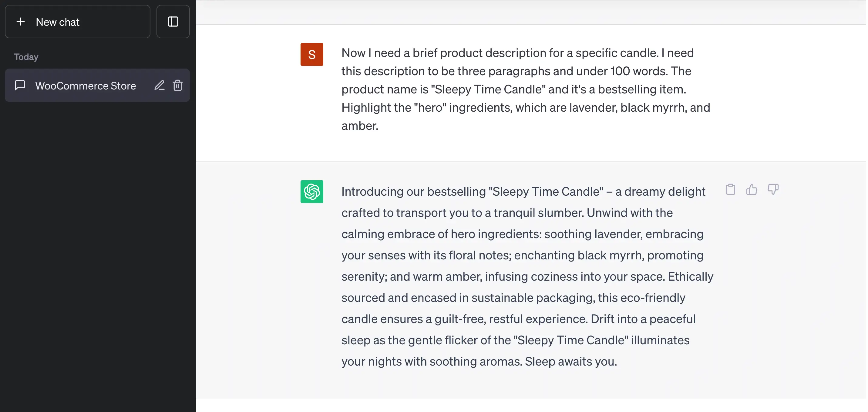Click Today label in sidebar history
868x412 pixels.
click(26, 56)
